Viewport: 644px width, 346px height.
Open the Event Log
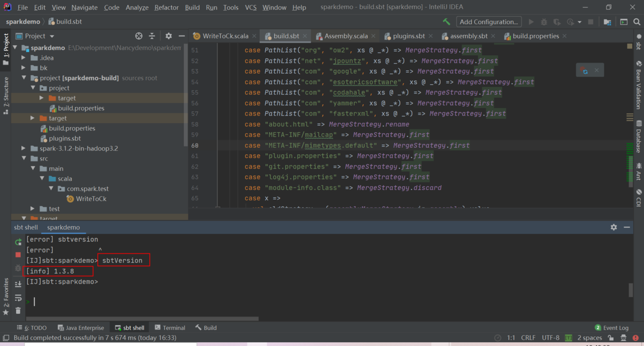click(x=611, y=328)
